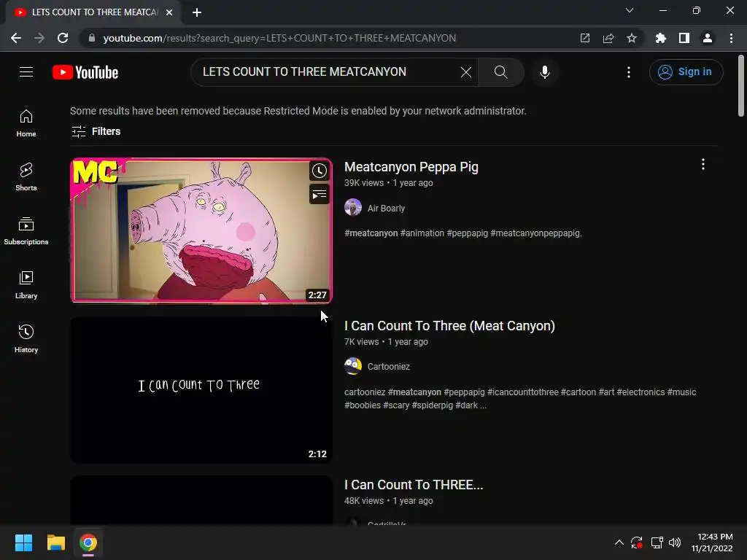Visit the Air Boarly channel

pyautogui.click(x=386, y=208)
